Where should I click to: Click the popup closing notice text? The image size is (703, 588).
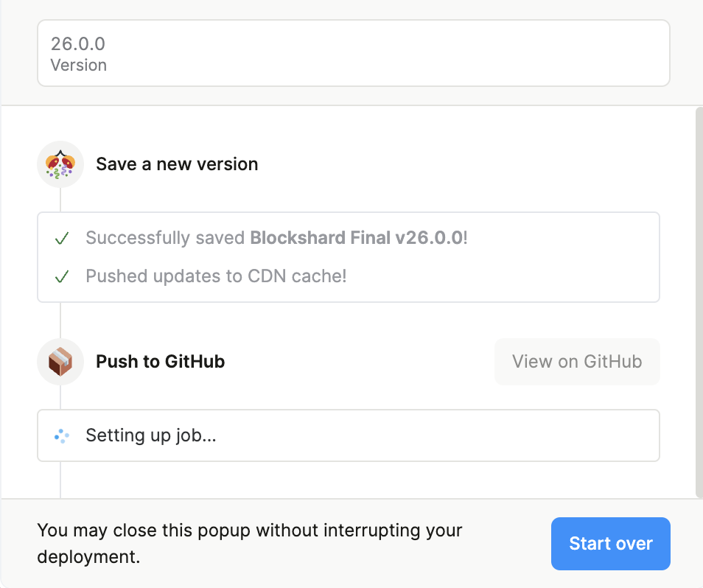point(249,543)
